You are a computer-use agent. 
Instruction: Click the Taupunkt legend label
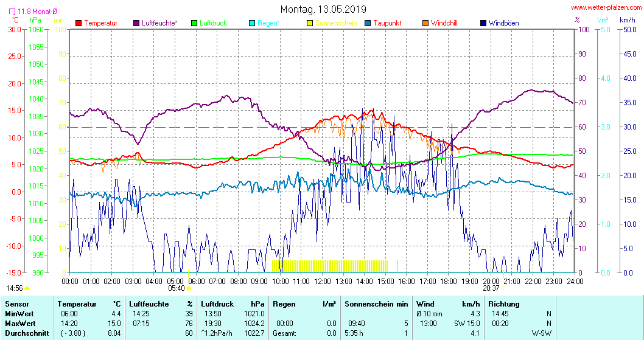[387, 23]
